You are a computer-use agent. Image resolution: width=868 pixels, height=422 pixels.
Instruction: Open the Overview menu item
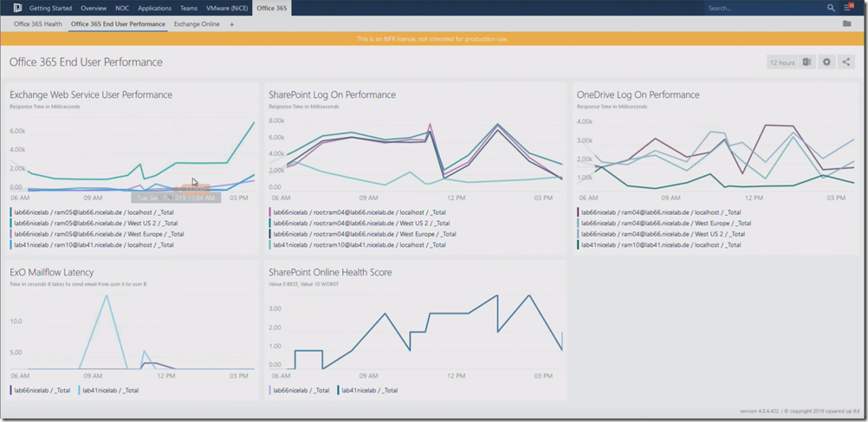tap(94, 9)
